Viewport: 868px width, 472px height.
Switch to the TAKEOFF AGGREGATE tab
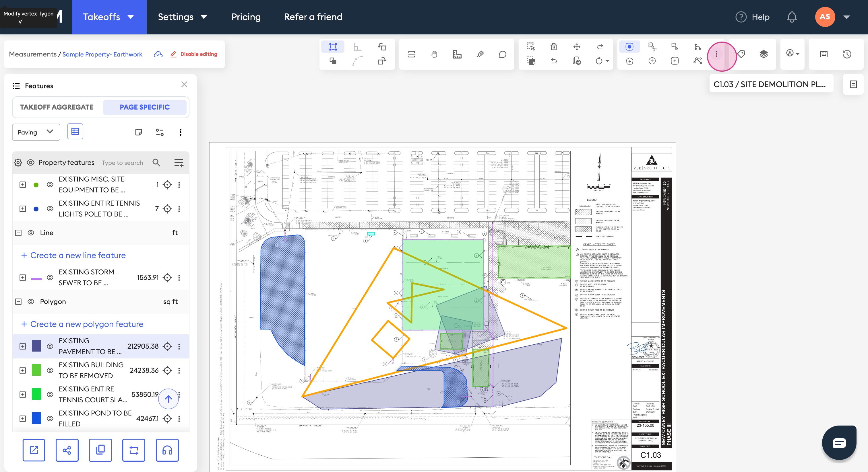57,107
